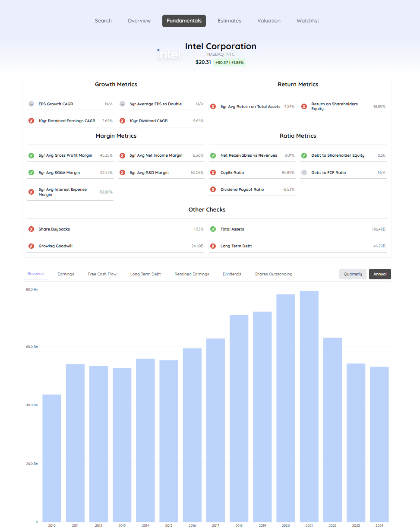The height and width of the screenshot is (528, 420).
Task: Show the Shares Outstanding chart
Action: (x=274, y=274)
